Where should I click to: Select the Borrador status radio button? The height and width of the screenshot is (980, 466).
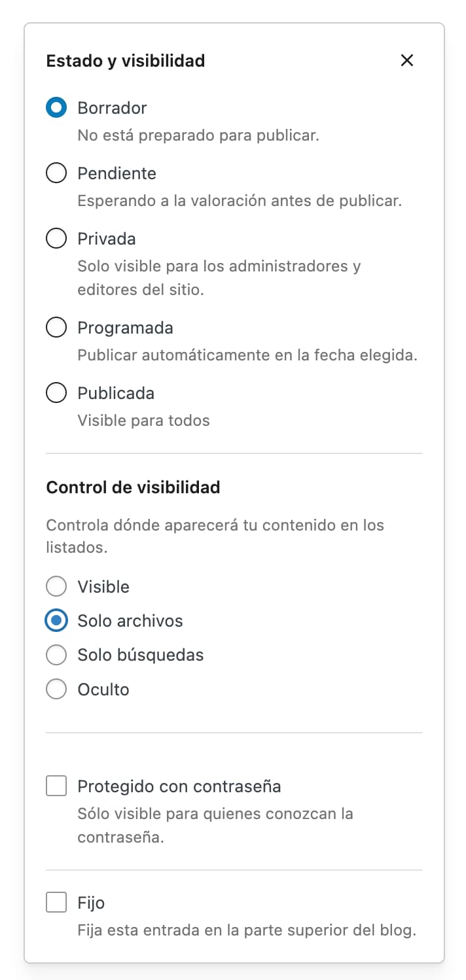56,108
